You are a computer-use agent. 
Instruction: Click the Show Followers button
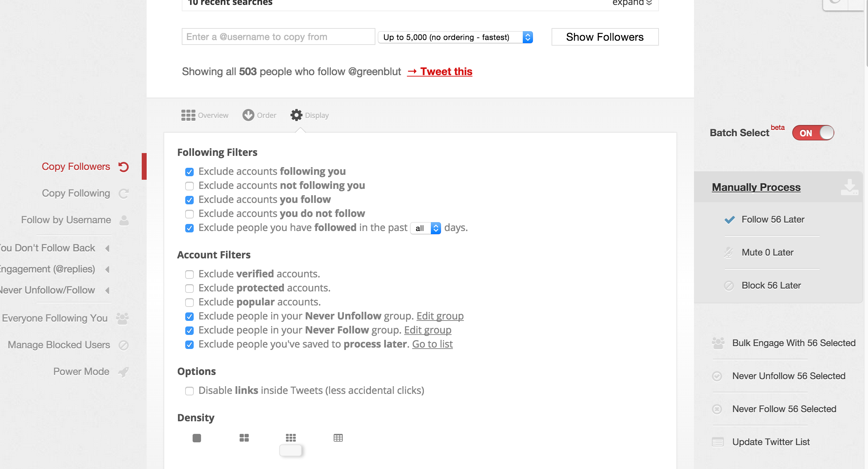point(605,37)
